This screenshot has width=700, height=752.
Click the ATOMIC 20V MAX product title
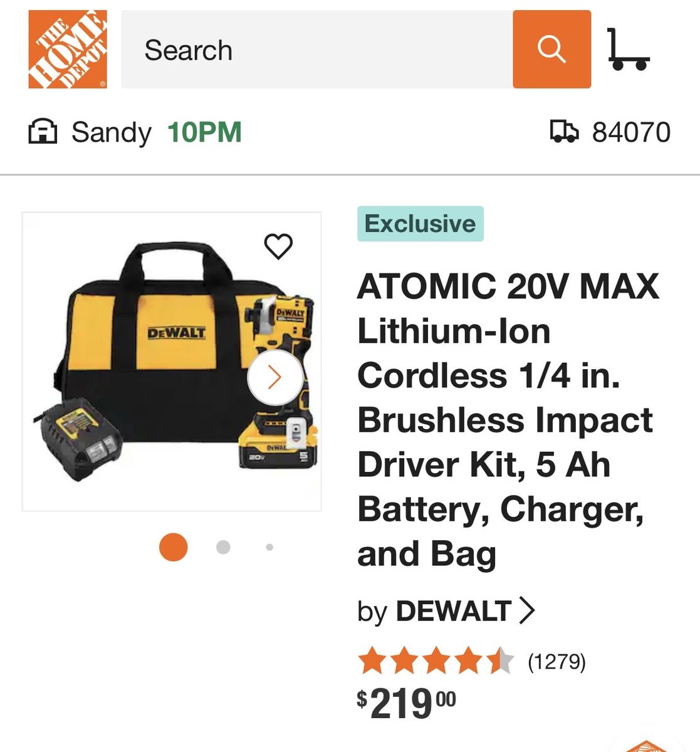pos(508,420)
